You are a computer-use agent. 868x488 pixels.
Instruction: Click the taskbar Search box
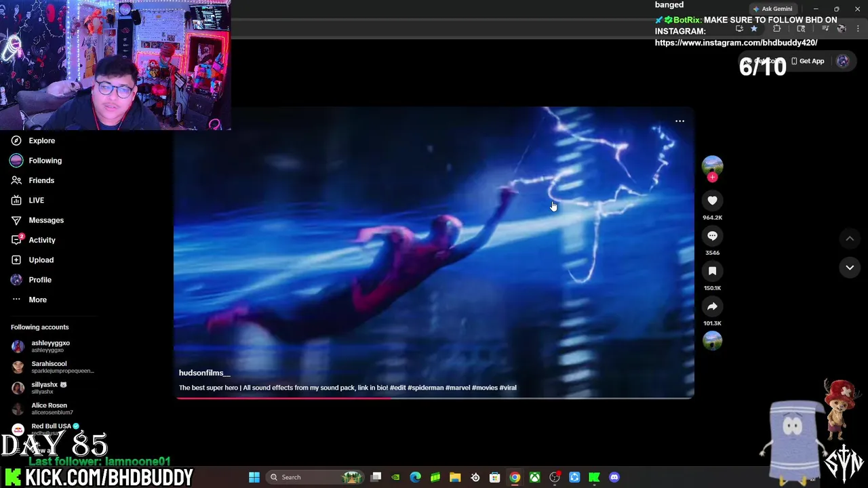(315, 477)
